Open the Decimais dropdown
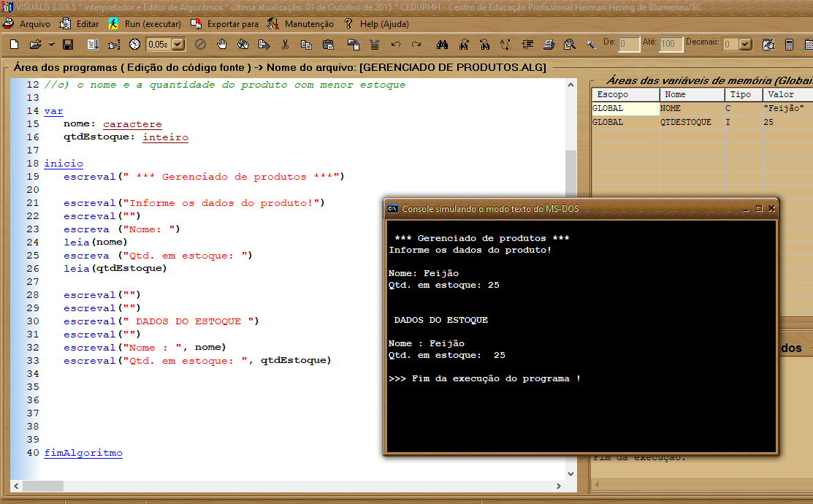Viewport: 813px width, 504px height. (x=745, y=44)
